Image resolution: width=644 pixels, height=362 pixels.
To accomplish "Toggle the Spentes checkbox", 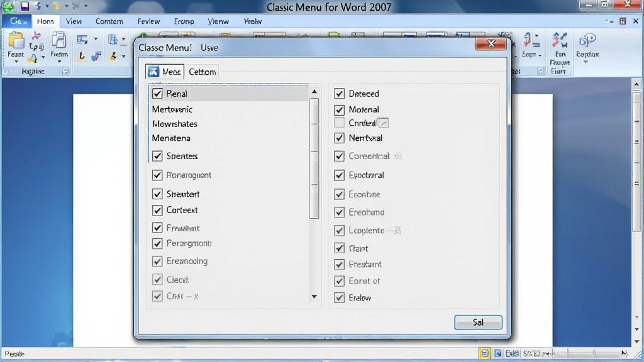I will [157, 156].
